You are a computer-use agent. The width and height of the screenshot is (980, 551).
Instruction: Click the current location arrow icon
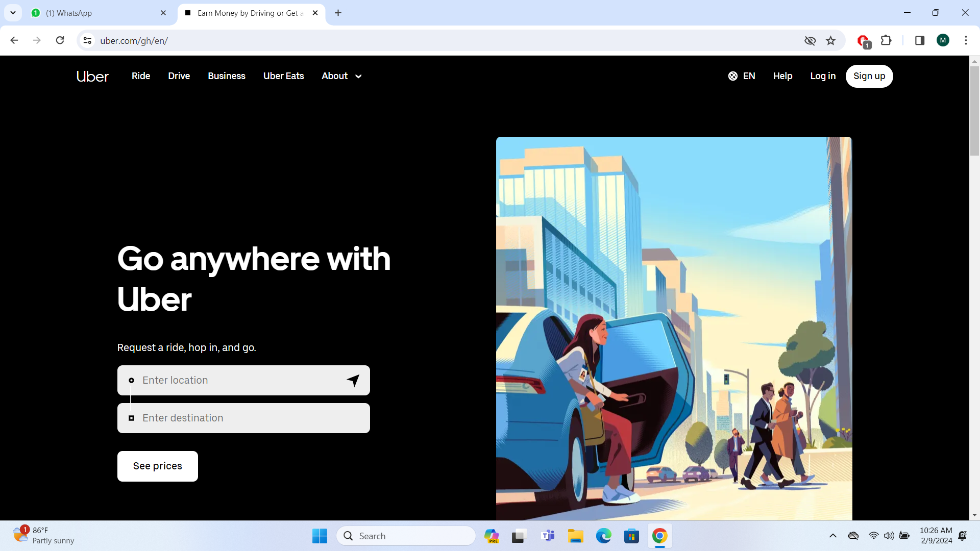point(353,380)
